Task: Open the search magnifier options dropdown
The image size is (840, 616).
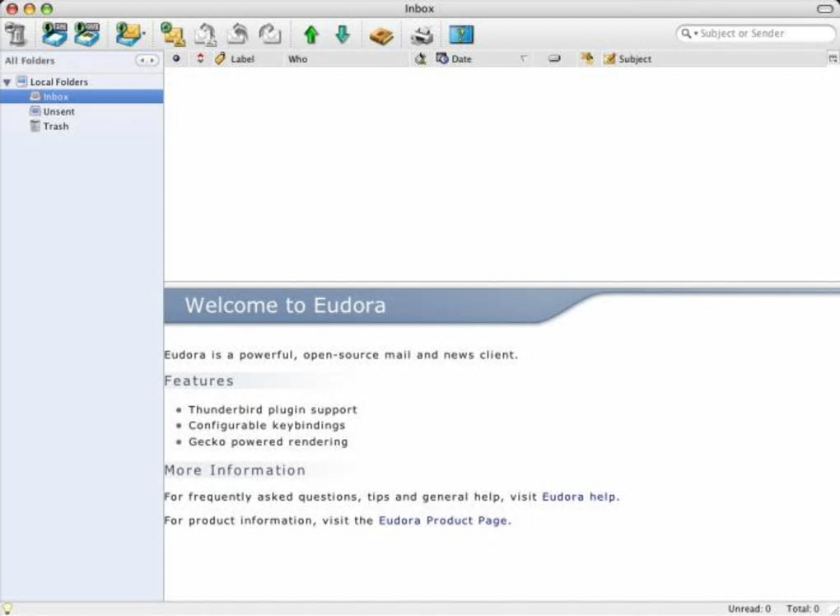Action: point(688,33)
